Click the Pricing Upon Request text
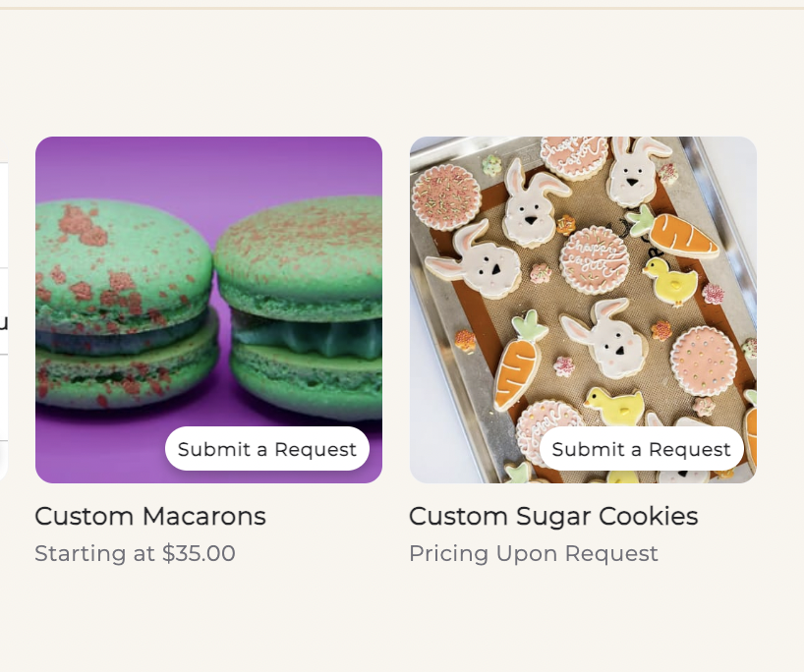This screenshot has height=672, width=804. pyautogui.click(x=534, y=554)
